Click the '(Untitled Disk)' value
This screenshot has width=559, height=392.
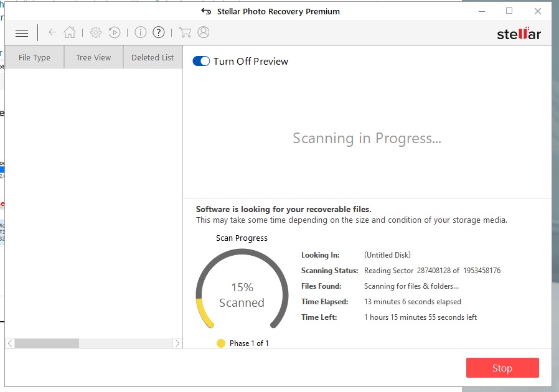(x=388, y=255)
